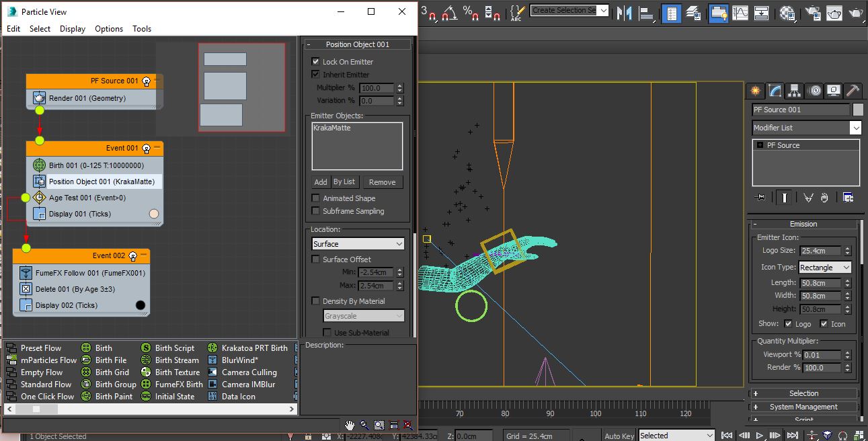This screenshot has width=868, height=441.
Task: Open the Surface location dropdown
Action: pyautogui.click(x=357, y=243)
